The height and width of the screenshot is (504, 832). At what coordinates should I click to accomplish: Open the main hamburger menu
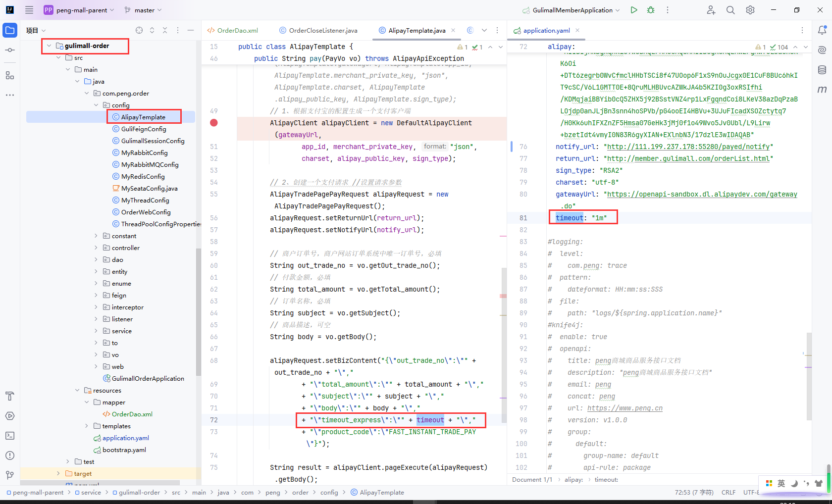coord(29,10)
